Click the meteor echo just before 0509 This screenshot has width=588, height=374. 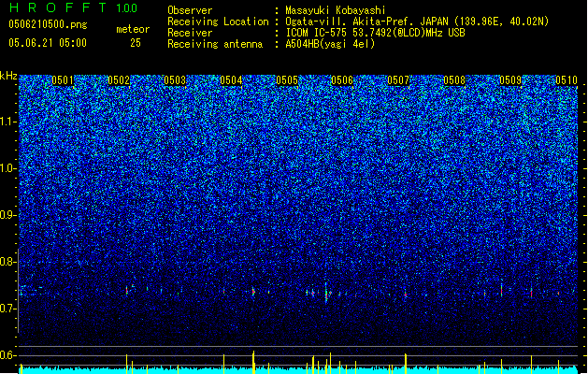point(501,290)
